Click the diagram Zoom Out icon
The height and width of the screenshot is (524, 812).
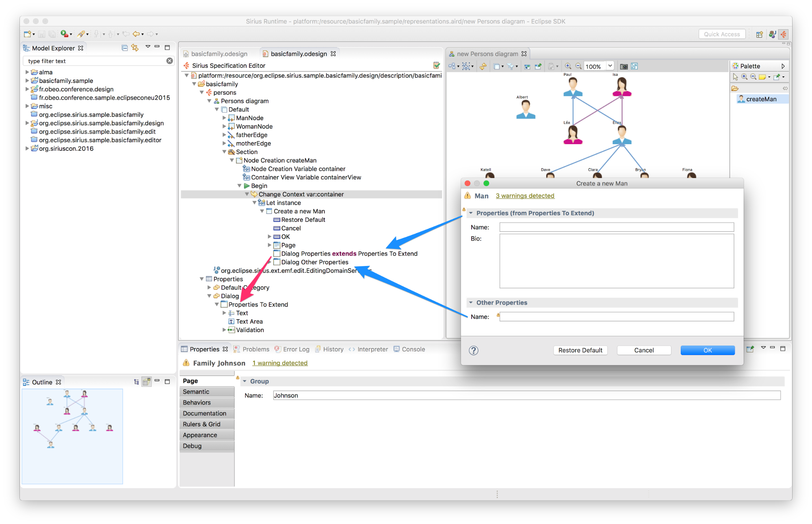pyautogui.click(x=578, y=66)
